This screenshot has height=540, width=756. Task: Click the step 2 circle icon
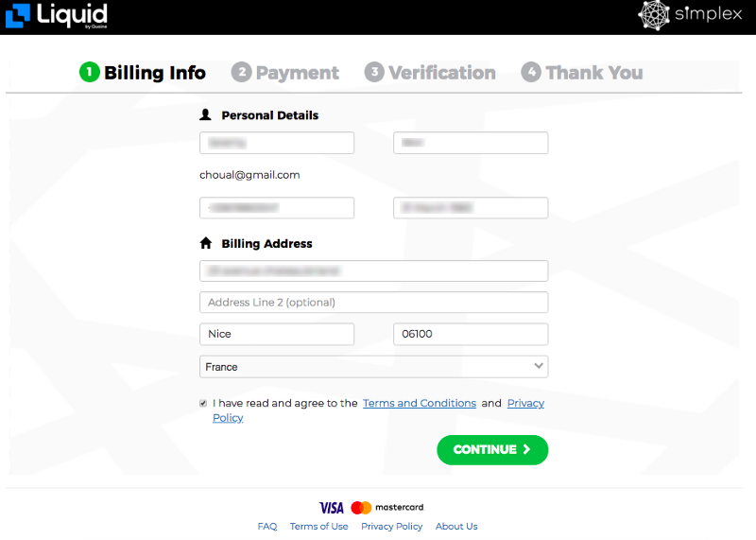(242, 73)
